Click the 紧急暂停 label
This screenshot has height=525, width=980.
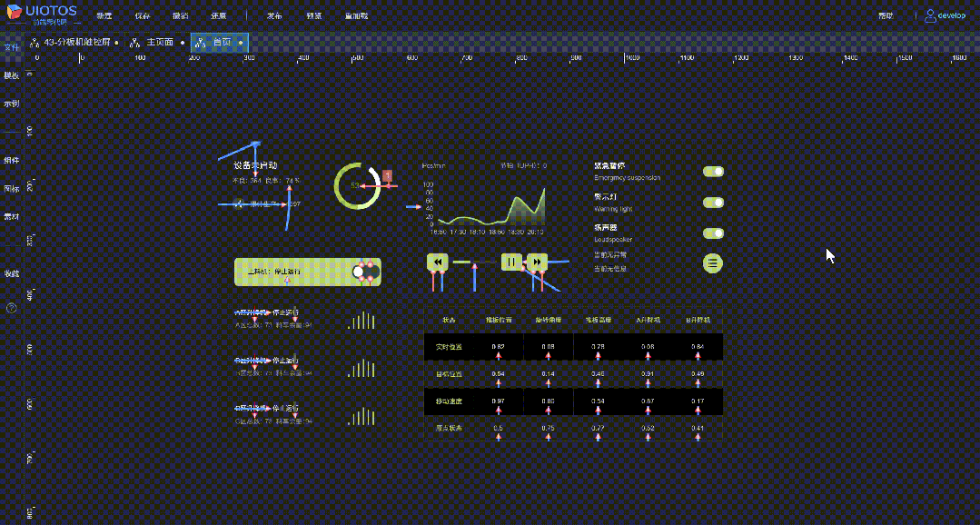coord(609,165)
